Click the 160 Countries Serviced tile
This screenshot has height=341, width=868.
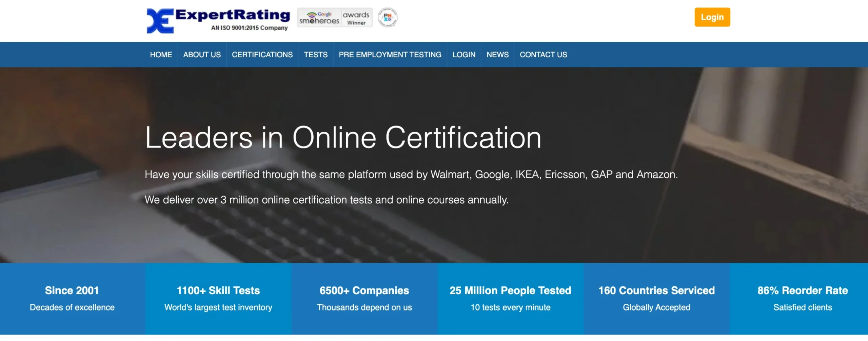coord(656,298)
